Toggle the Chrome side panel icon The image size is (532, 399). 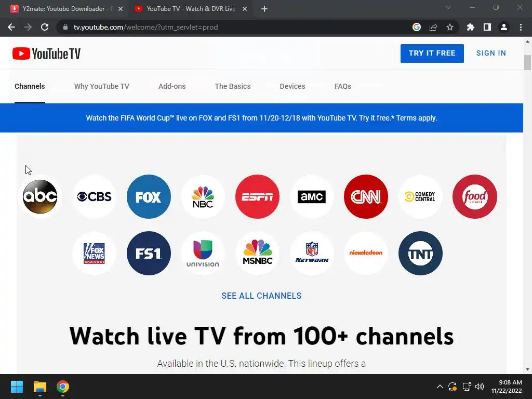(487, 27)
